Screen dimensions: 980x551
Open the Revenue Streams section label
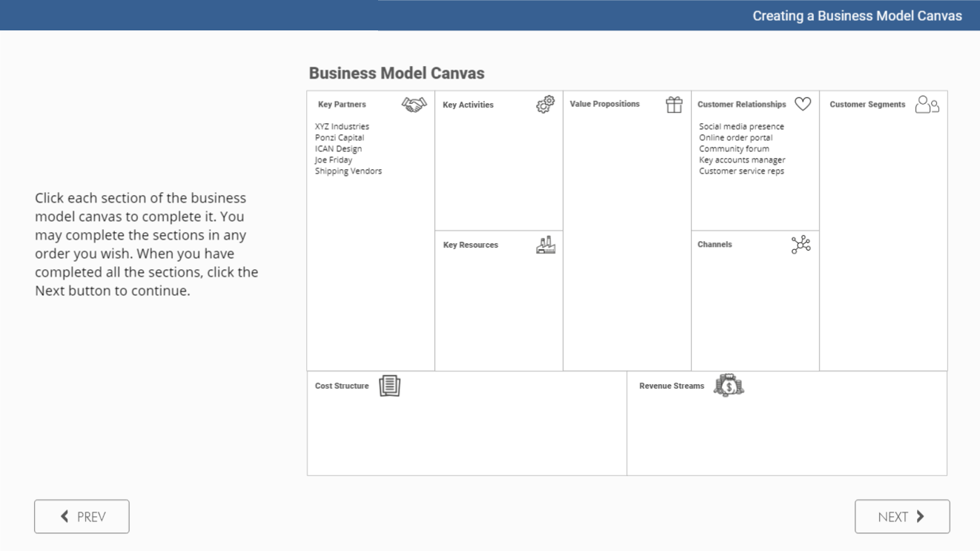pyautogui.click(x=671, y=386)
